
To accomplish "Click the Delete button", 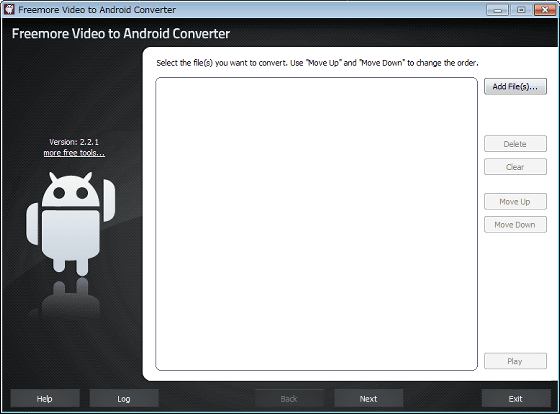I will pyautogui.click(x=515, y=144).
